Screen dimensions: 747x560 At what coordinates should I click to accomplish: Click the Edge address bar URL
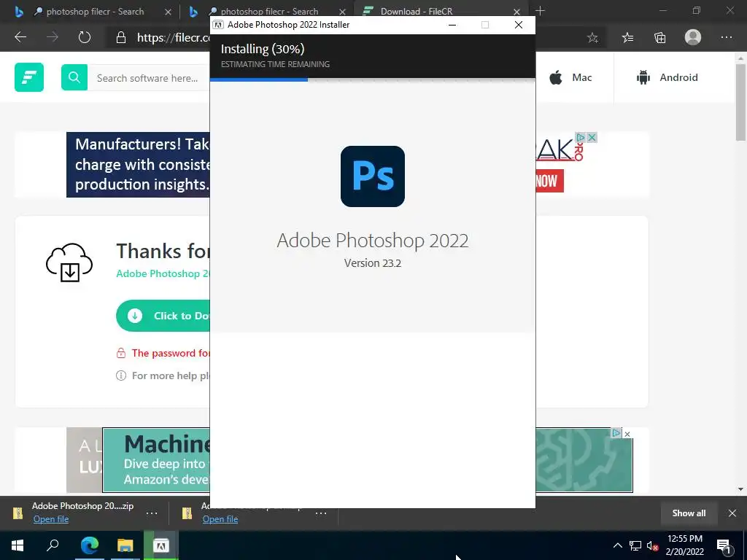click(174, 38)
